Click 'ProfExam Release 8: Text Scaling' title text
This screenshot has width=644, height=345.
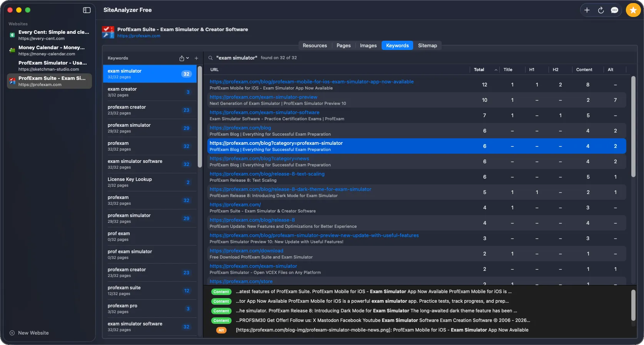click(x=243, y=180)
